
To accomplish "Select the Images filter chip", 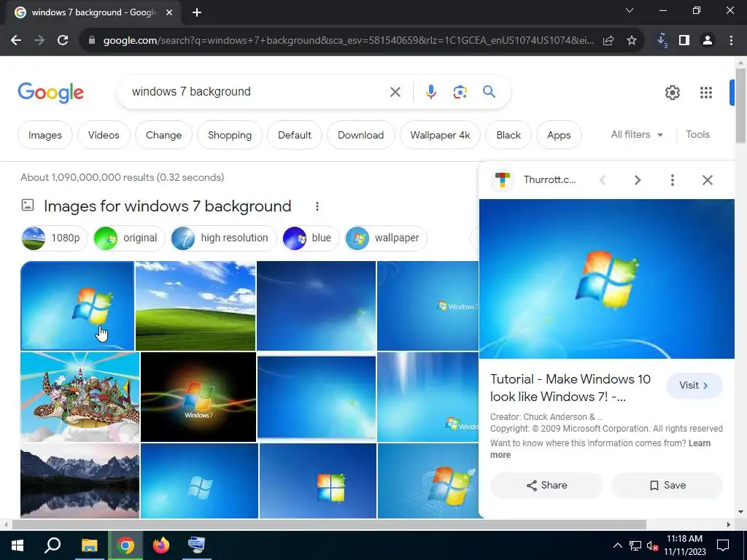I will click(45, 135).
